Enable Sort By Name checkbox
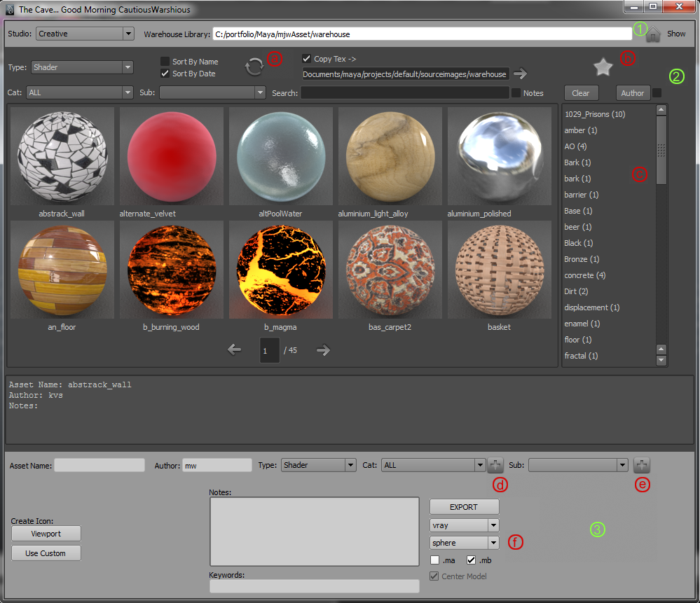Viewport: 700px width, 603px height. tap(165, 62)
